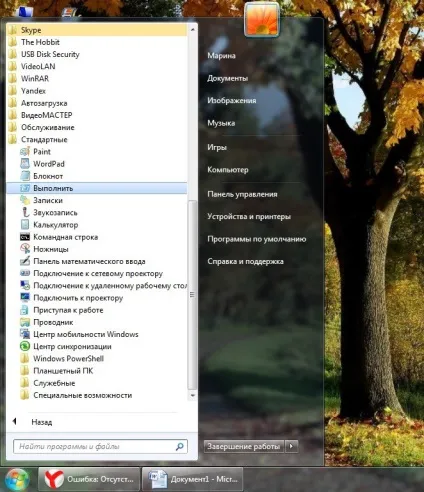Click the Windows Start orb button

(17, 479)
